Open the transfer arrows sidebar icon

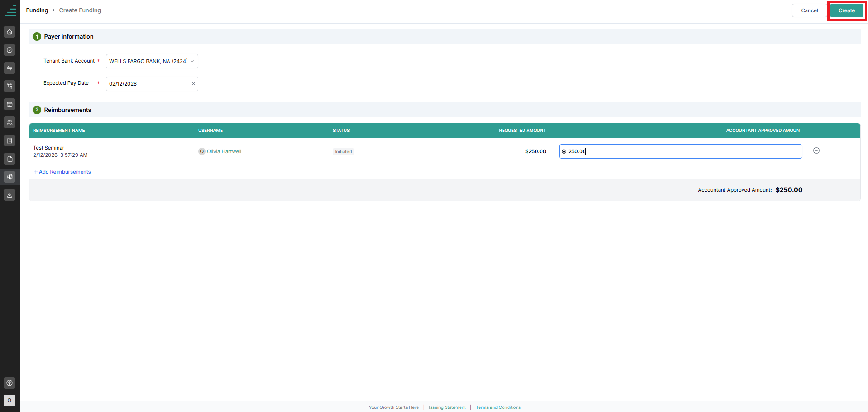coord(10,68)
